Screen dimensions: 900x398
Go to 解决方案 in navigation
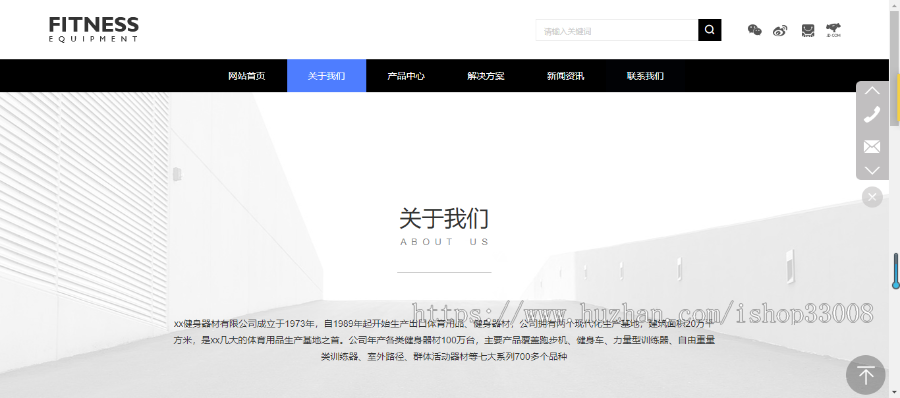[x=486, y=76]
